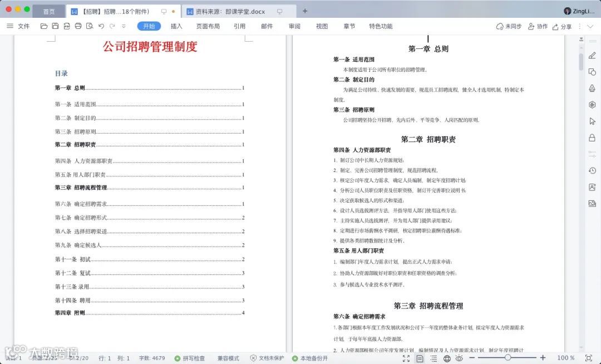Expand the ribbon with the chevron arrow

(x=590, y=27)
